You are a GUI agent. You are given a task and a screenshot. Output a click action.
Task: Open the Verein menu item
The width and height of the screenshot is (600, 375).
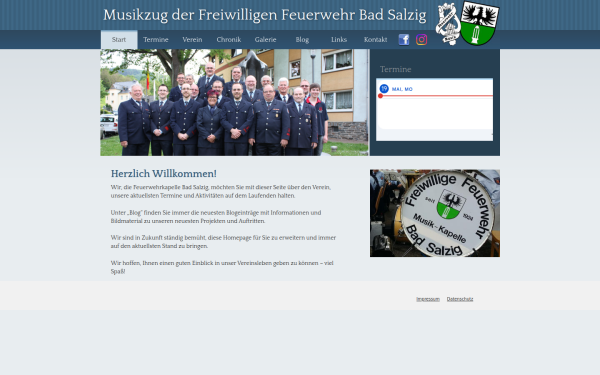point(192,39)
